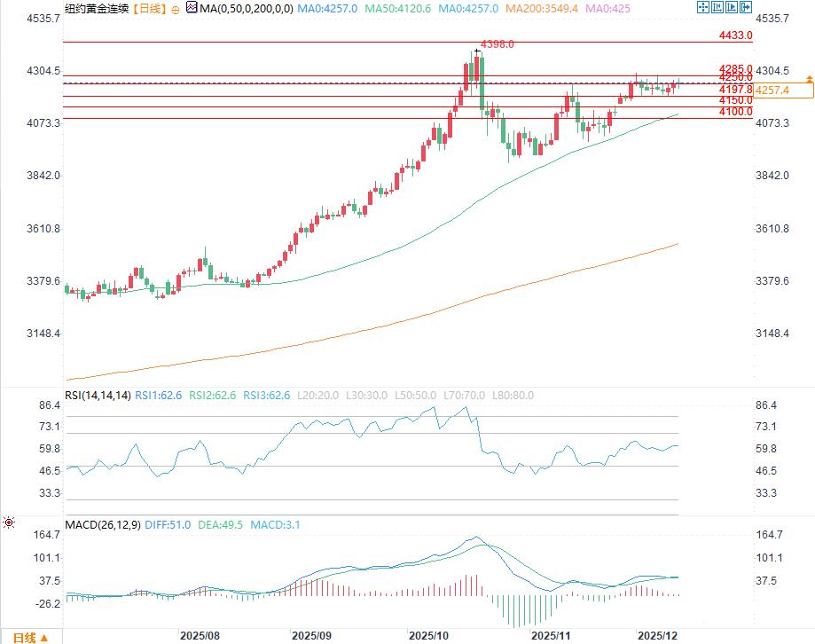This screenshot has width=815, height=644.
Task: Open the 日线 period dropdown at bottom left
Action: 29,636
